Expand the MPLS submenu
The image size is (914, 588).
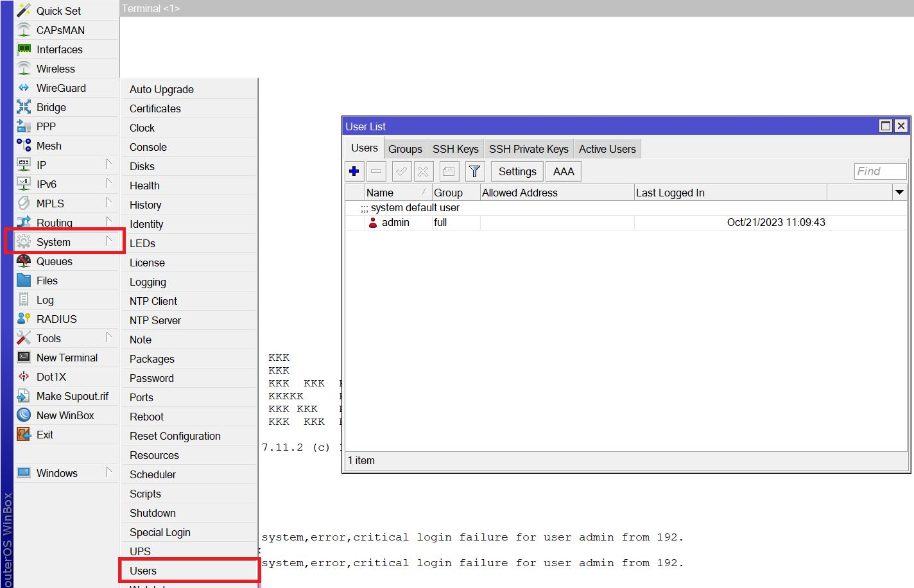108,203
